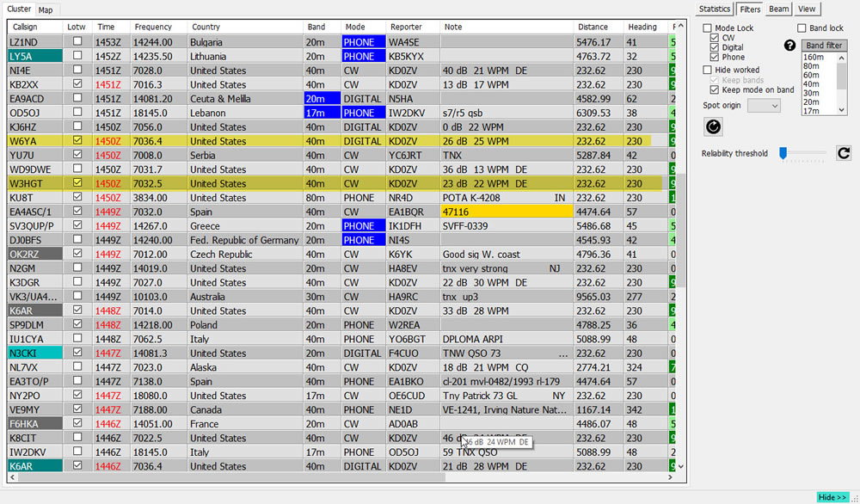The width and height of the screenshot is (860, 504).
Task: Click reporter IW2DKV cell
Action: [413, 113]
